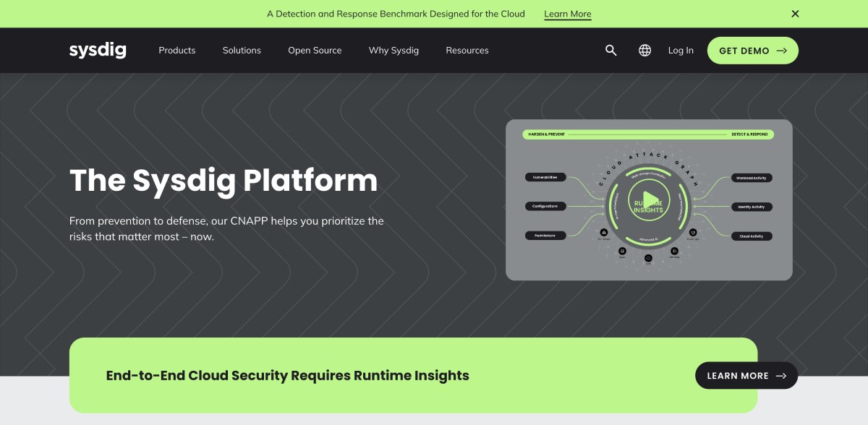Click the circular icon under the Cloud Activity pill
This screenshot has width=868, height=425.
(692, 233)
